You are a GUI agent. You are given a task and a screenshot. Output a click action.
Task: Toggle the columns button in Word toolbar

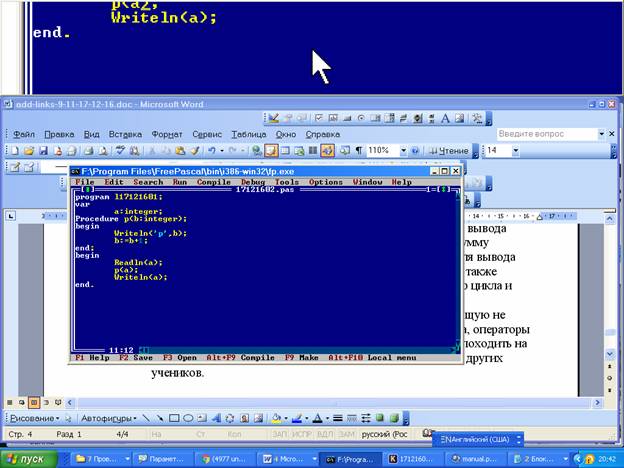coord(313,151)
